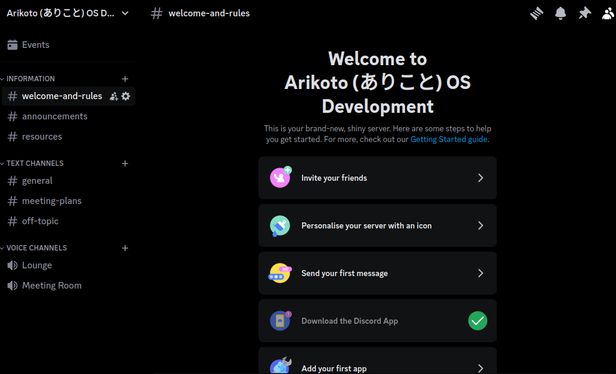Click chevron on Send first message card
Screen dimensions: 616x374
[x=480, y=273]
